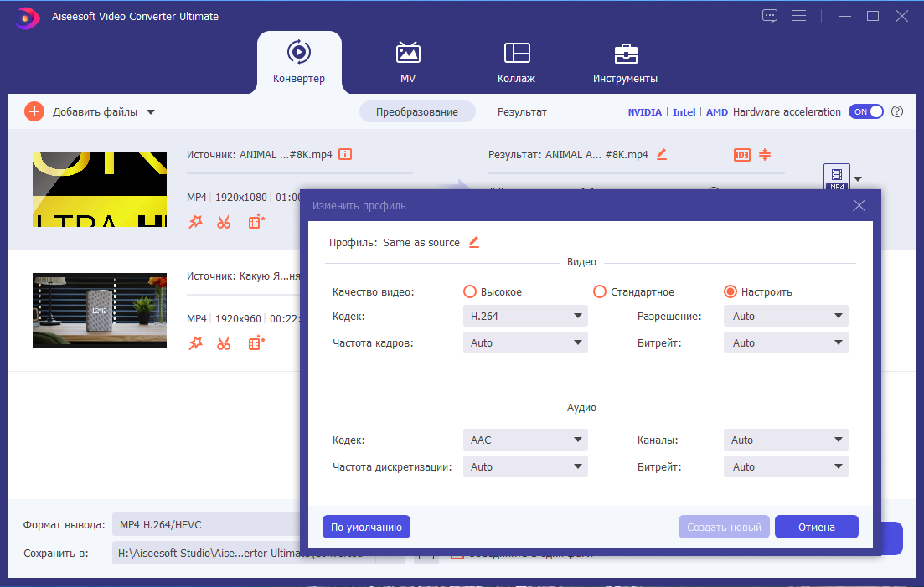Open source file info icon
924x587 pixels.
tap(345, 154)
